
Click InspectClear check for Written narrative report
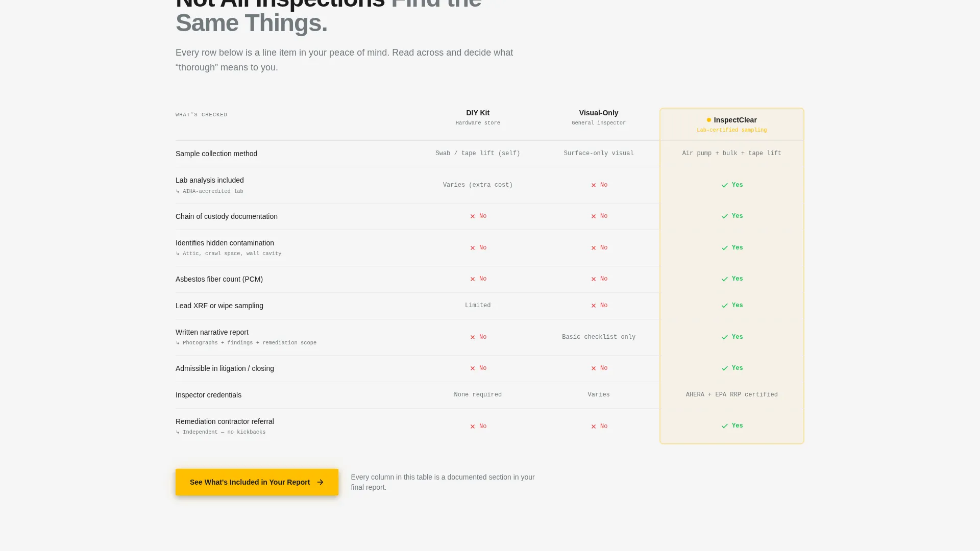coord(725,337)
